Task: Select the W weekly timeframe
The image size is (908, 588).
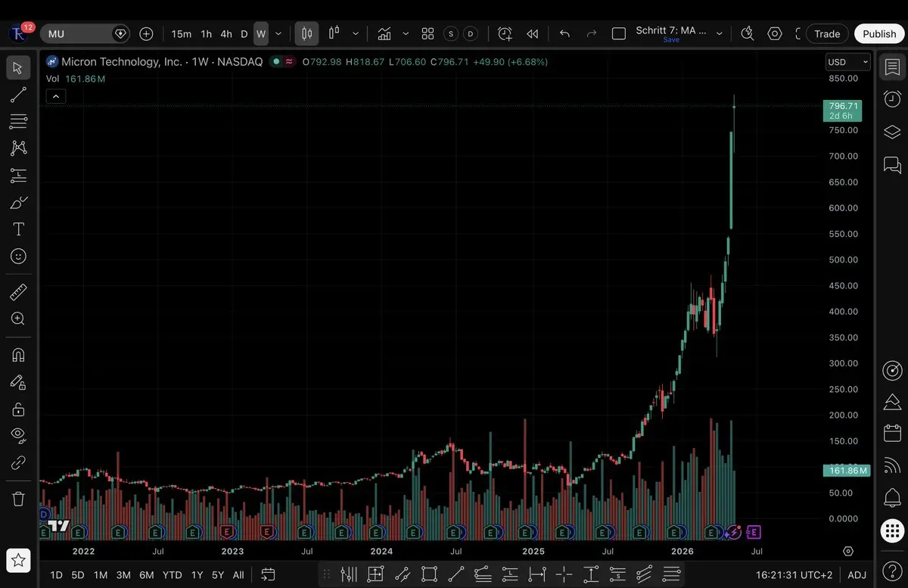Action: point(261,34)
